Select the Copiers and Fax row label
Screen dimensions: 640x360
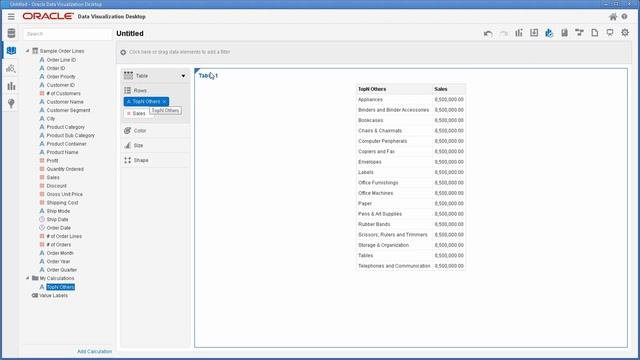click(376, 151)
